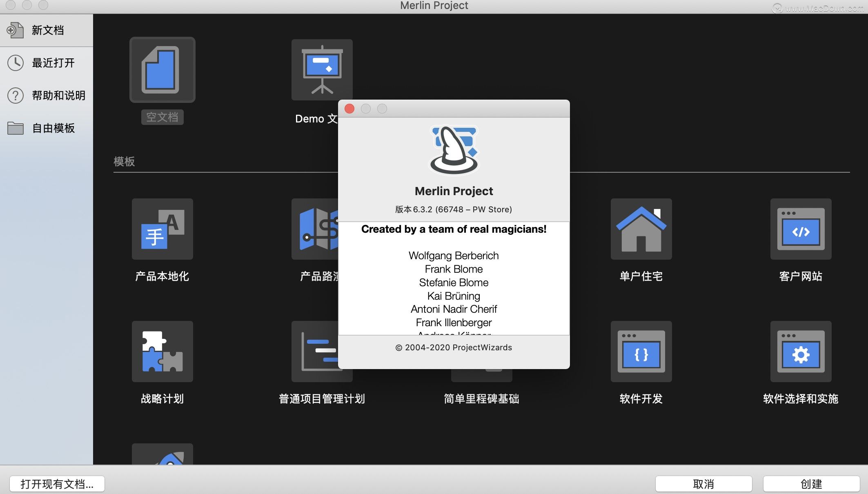The width and height of the screenshot is (868, 494).
Task: Close the About Merlin Project dialog
Action: click(349, 109)
